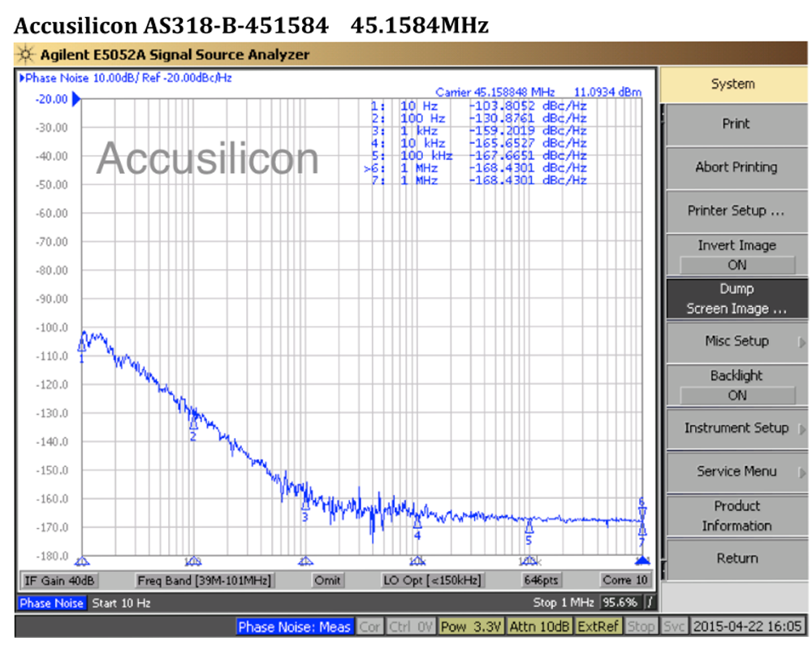Open the Service Menu submenu
812x650 pixels.
click(736, 472)
